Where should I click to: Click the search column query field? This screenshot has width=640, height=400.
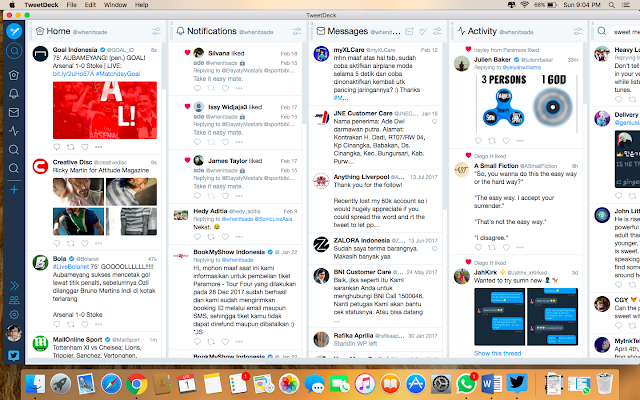click(624, 31)
